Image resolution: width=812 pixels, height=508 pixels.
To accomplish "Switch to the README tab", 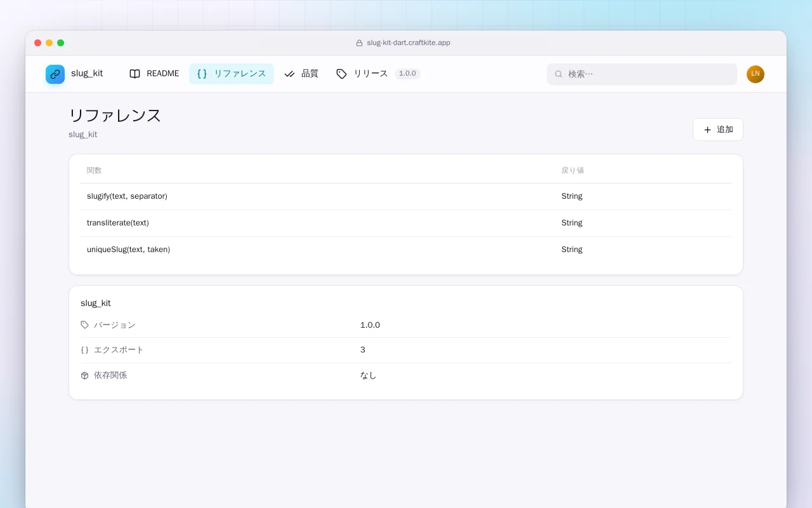I will point(154,74).
